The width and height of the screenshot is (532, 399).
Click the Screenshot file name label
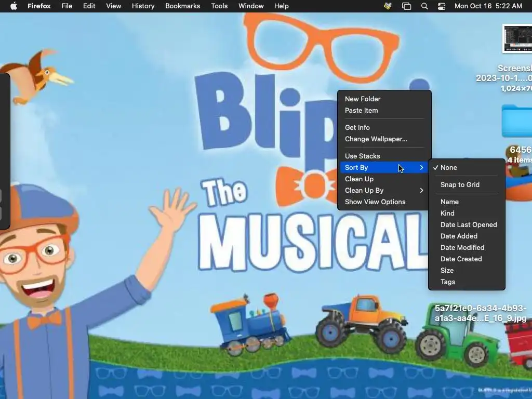click(x=504, y=73)
